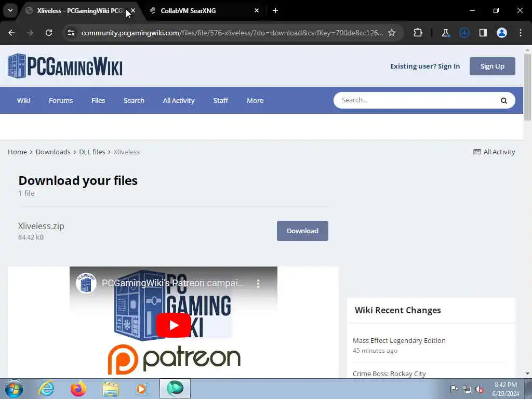Launch Firefox from the taskbar
Image resolution: width=532 pixels, height=399 pixels.
pos(78,389)
